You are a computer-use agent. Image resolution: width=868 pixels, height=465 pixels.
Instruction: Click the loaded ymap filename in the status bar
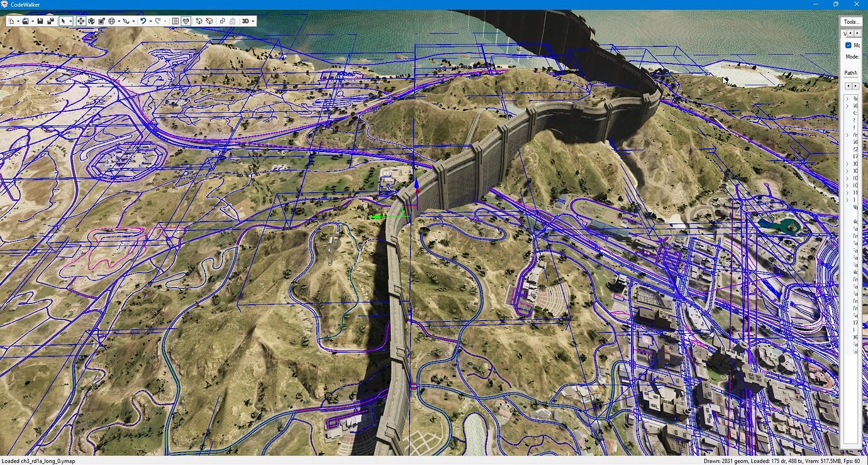[38, 461]
